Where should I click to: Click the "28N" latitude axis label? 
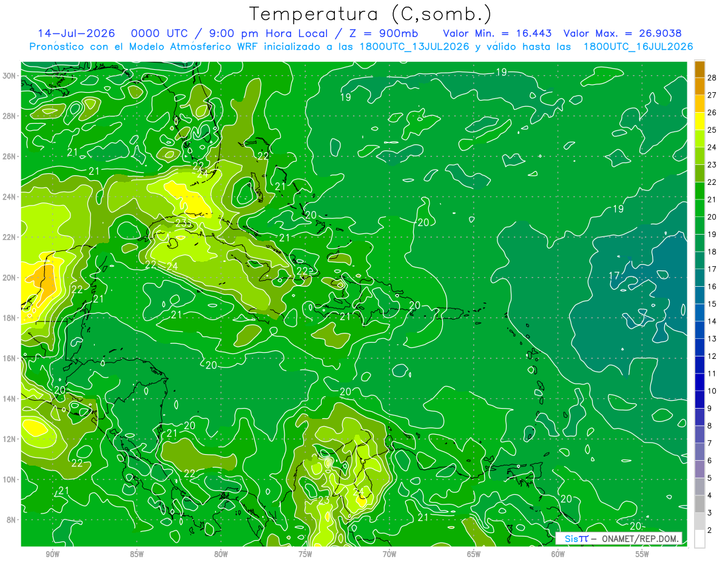[10, 116]
